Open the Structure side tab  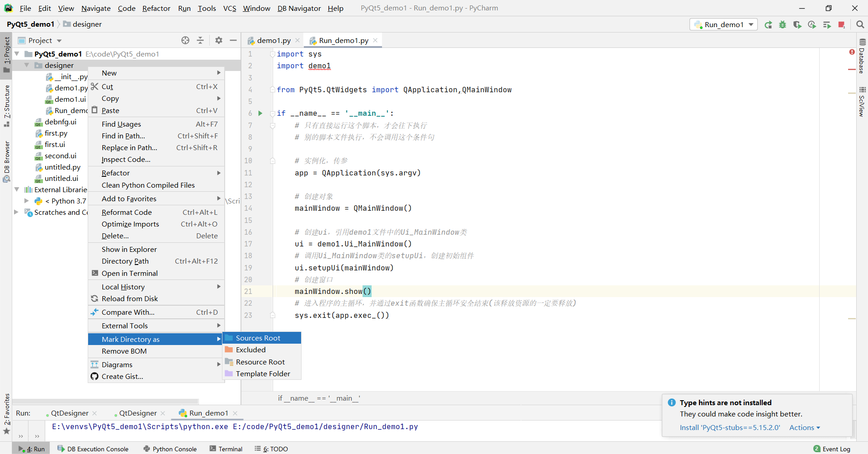coord(7,106)
